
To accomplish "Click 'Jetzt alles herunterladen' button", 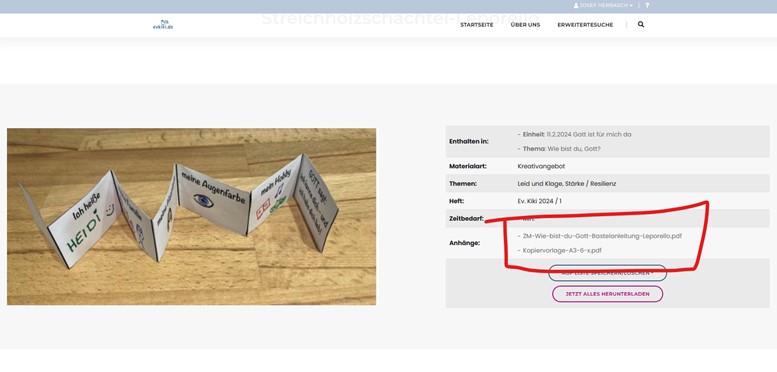I will point(608,294).
